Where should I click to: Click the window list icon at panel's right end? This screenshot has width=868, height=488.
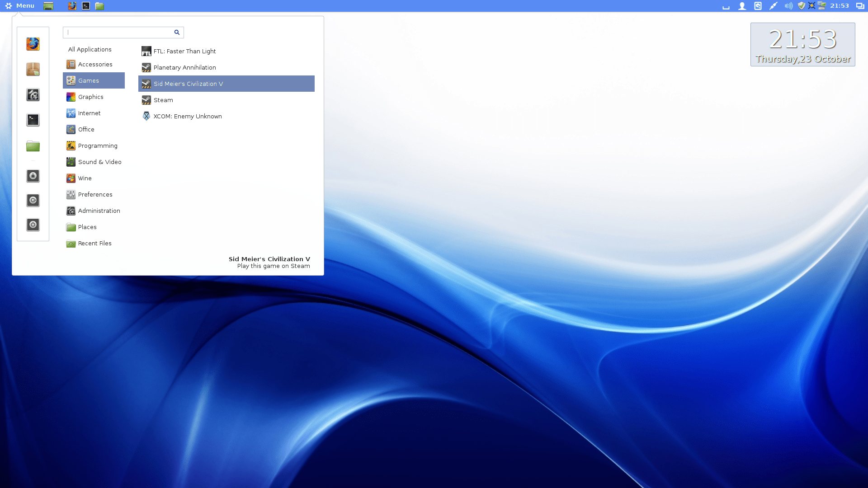tap(860, 6)
